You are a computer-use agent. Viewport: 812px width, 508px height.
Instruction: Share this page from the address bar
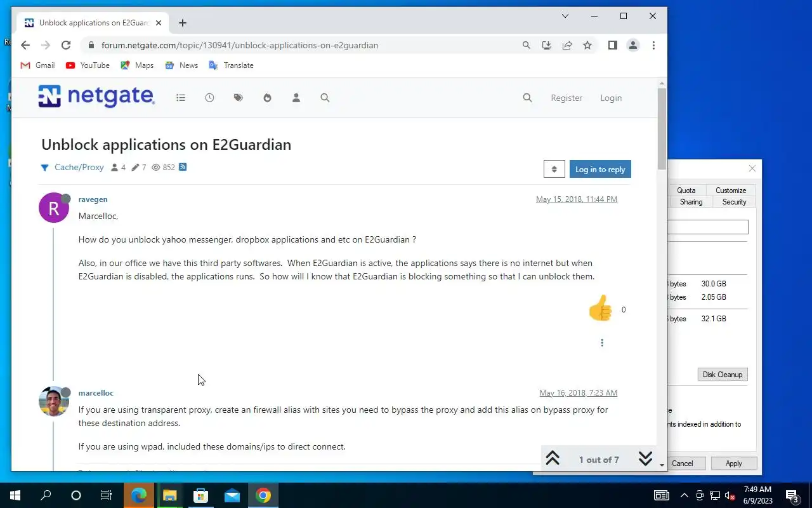[567, 45]
